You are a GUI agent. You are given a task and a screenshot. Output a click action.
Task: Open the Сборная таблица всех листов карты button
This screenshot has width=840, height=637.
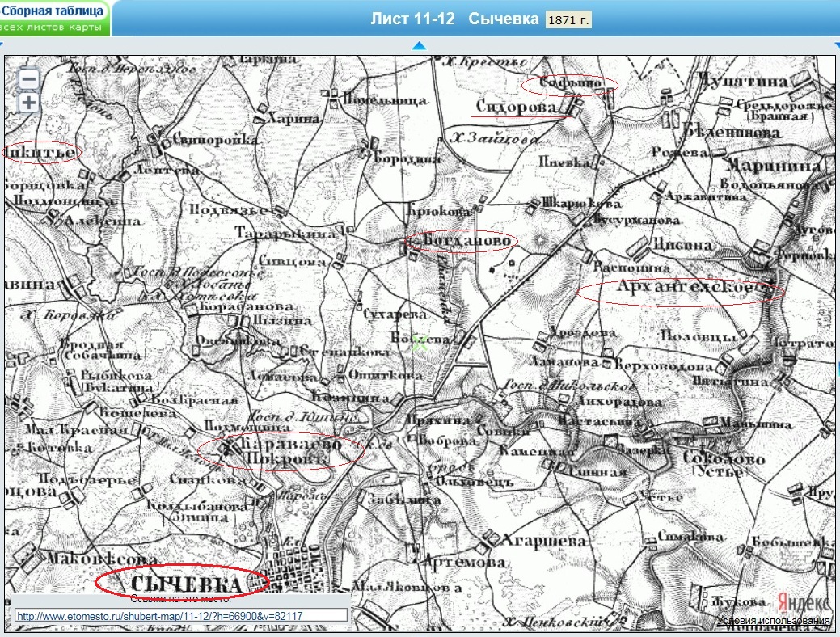[x=55, y=19]
